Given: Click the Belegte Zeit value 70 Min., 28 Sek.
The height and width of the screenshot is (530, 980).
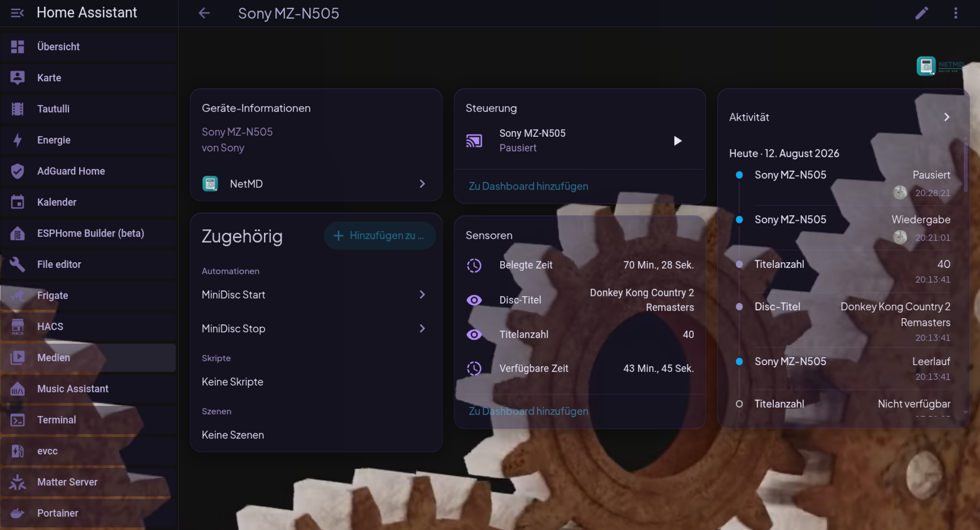Looking at the screenshot, I should 658,265.
